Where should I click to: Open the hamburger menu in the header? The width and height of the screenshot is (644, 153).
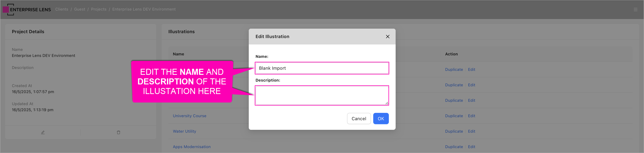click(x=635, y=9)
